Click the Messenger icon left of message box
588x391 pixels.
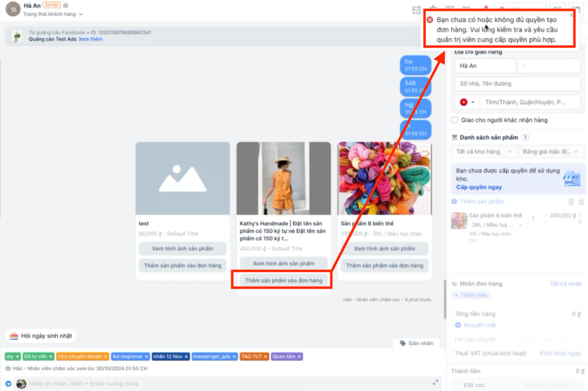pyautogui.click(x=8, y=384)
